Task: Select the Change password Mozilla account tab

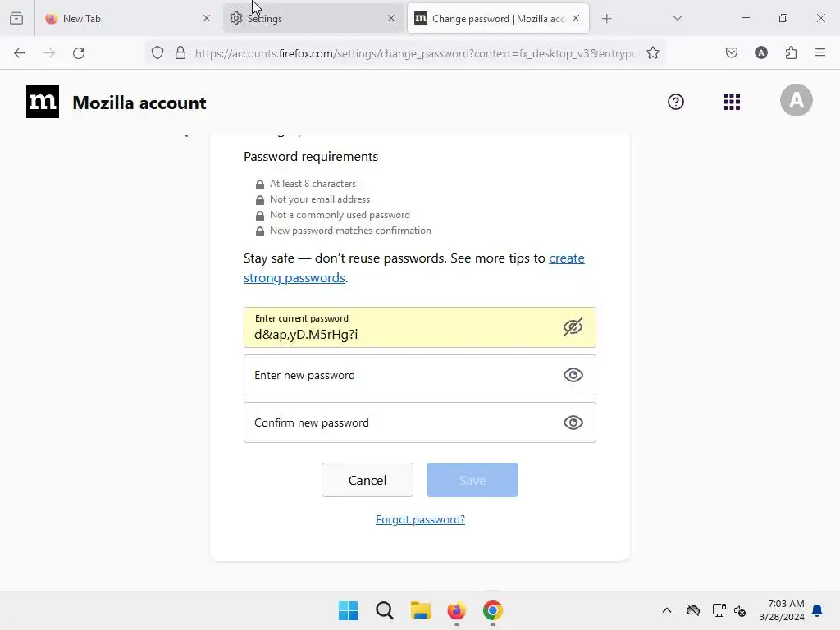Action: click(x=498, y=18)
